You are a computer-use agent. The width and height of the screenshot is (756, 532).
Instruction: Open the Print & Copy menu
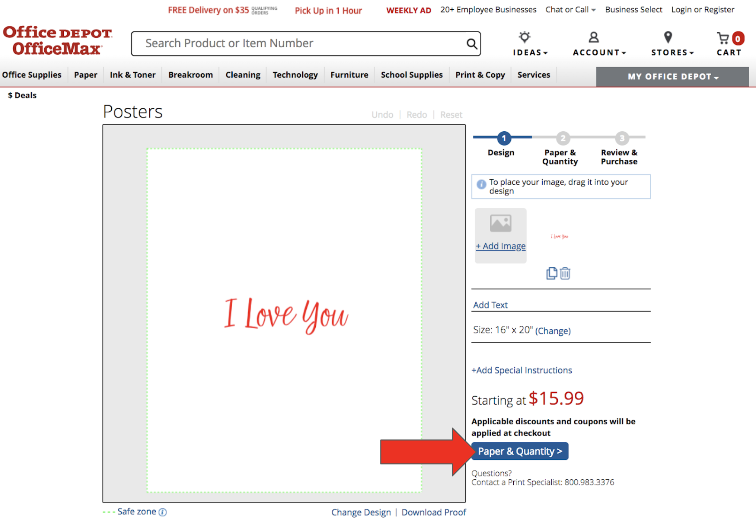(x=480, y=75)
